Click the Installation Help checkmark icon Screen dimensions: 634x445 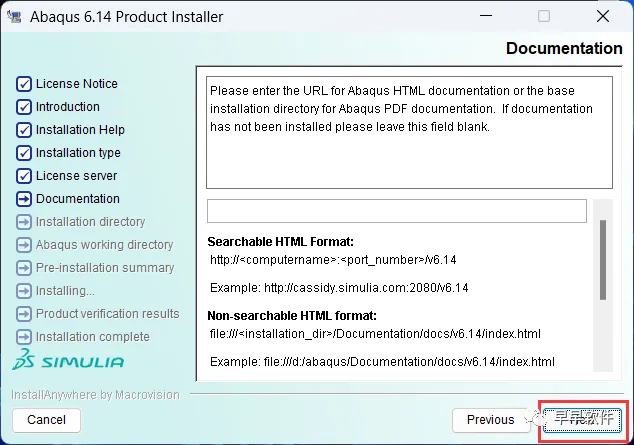tap(24, 130)
